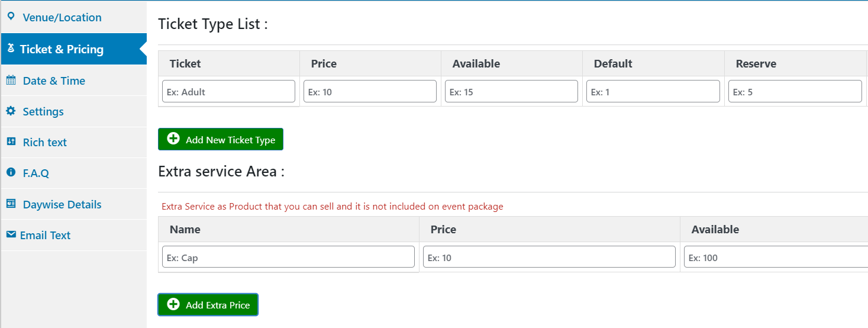Focus the Default quantity field (Ex: 1)

pyautogui.click(x=653, y=91)
